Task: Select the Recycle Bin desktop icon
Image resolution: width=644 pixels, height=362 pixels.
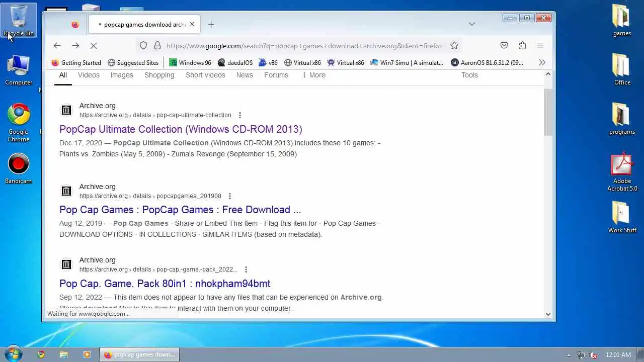Action: [x=19, y=20]
